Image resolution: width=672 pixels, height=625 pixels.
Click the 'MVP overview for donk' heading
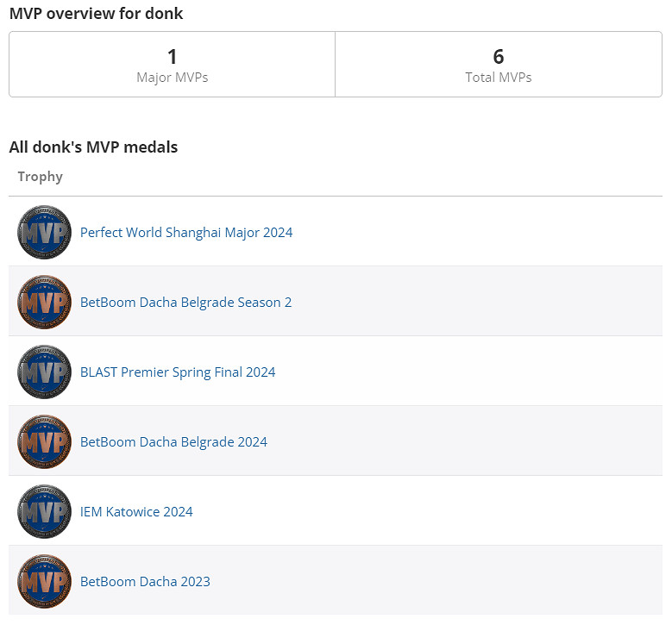coord(96,14)
